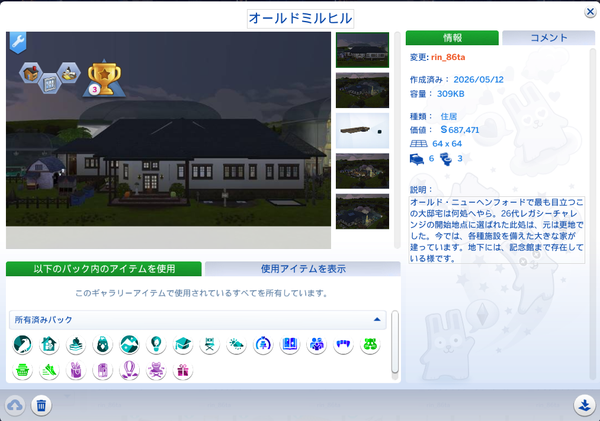
Task: Select 以下のパック内のアイテムを使用 tab
Action: click(104, 269)
